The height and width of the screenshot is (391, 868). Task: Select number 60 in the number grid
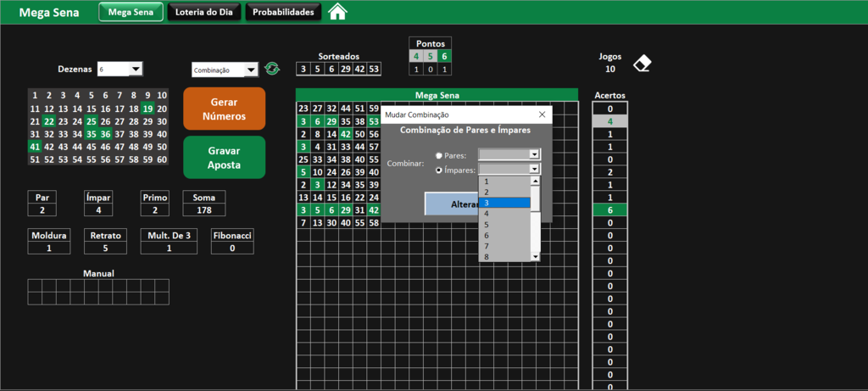click(162, 160)
